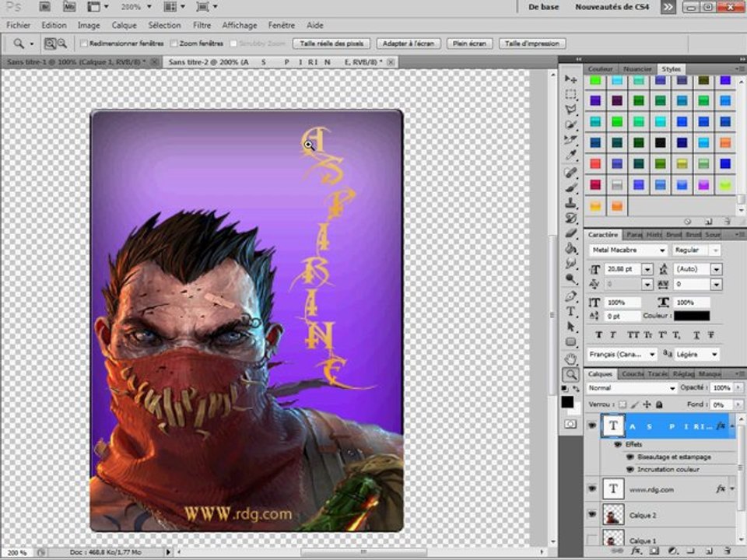Enable Redimensionner fenêtres checkbox
747x560 pixels.
click(84, 44)
